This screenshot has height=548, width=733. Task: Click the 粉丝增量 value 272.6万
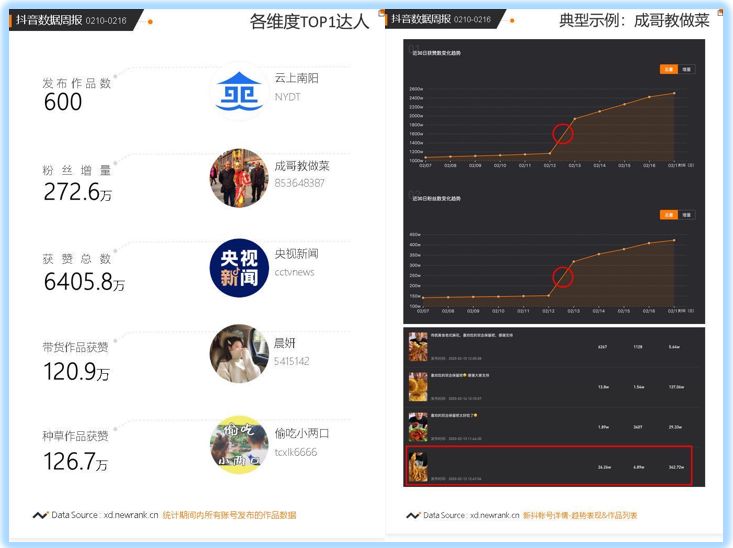click(x=78, y=192)
